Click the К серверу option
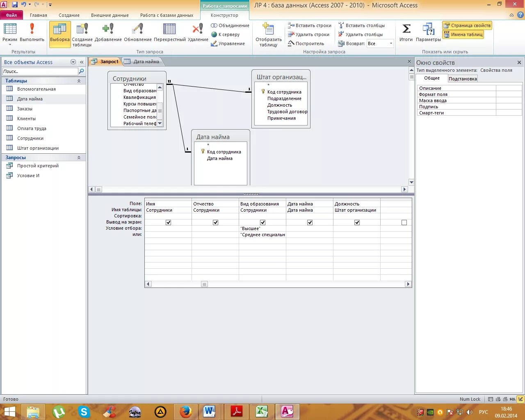Viewport: 525px width, 420px height. [x=225, y=34]
